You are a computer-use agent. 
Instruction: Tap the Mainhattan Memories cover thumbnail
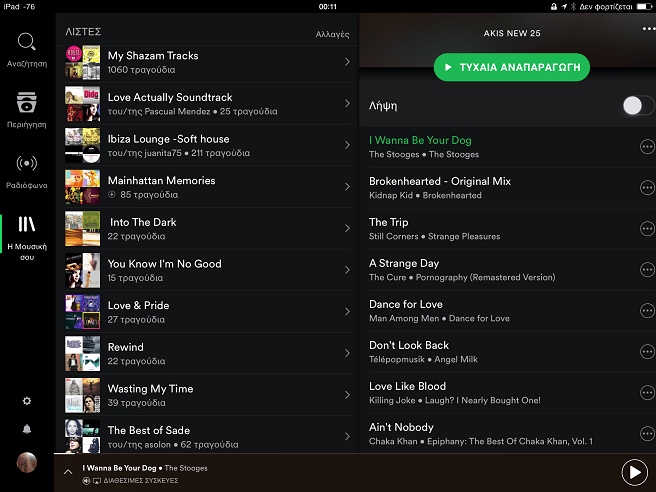coord(82,187)
